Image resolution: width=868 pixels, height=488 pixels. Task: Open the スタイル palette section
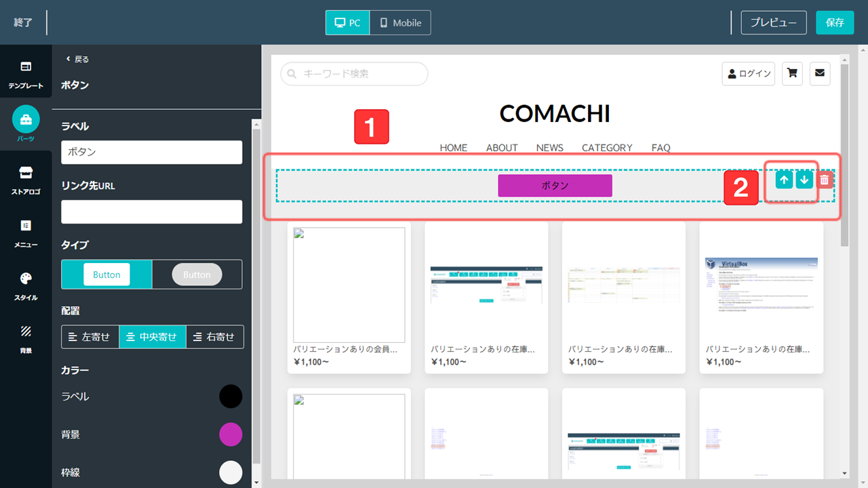26,285
